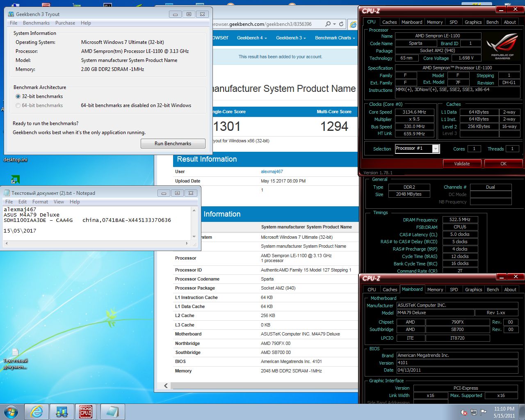Screen dimensions: 525x420
Task: Switch to Memory tab in bottom CPU-Z
Action: (x=435, y=290)
